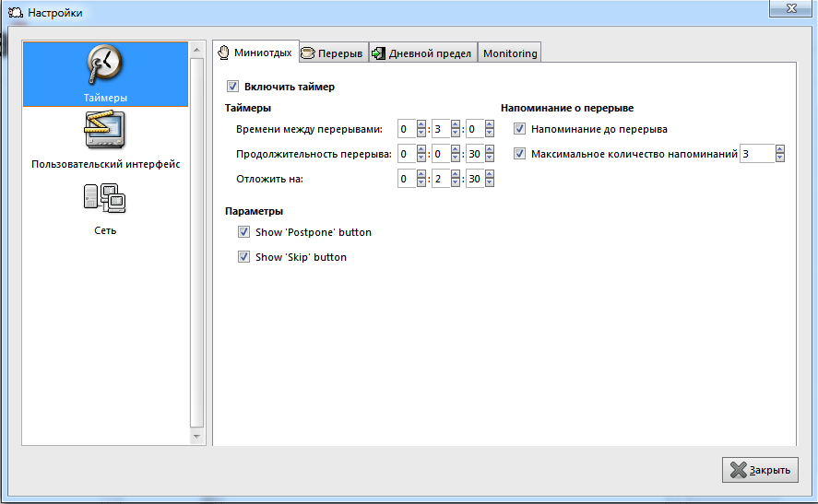
Task: Click hours field of Времени между перерывами
Action: pos(407,129)
